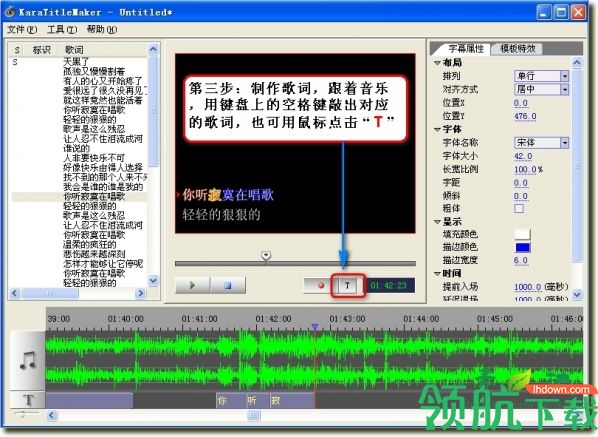Viewport: 598px width, 437px height.
Task: Click the 倾斜 value 0.0
Action: [521, 196]
